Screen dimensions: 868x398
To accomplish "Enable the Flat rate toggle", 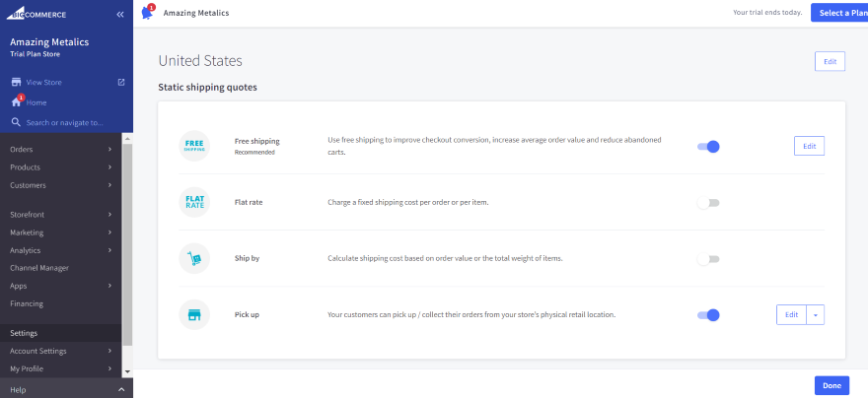I will pos(708,203).
